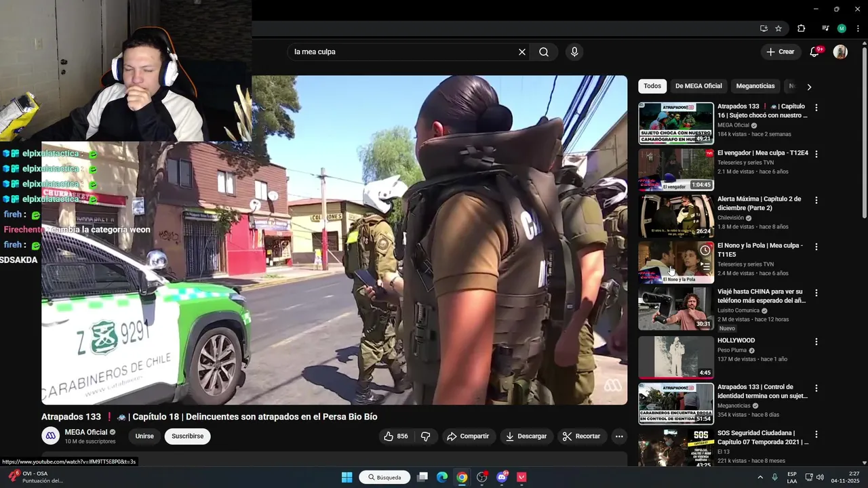Show hidden system tray icons chevron
This screenshot has height=488, width=868.
point(759,477)
